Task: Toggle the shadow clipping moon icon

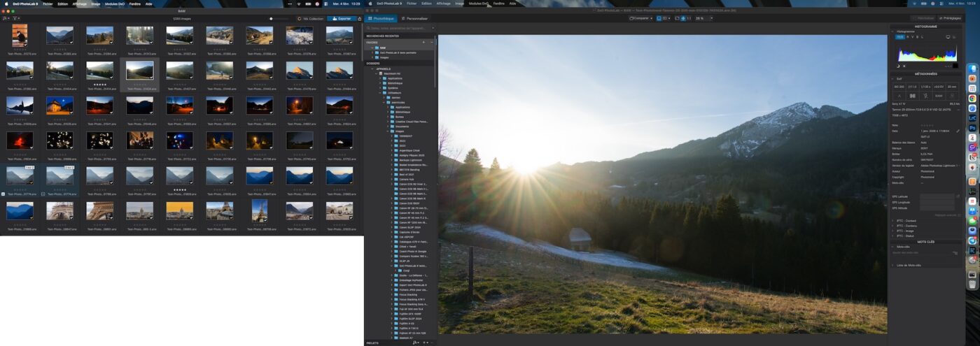Action: [x=898, y=66]
